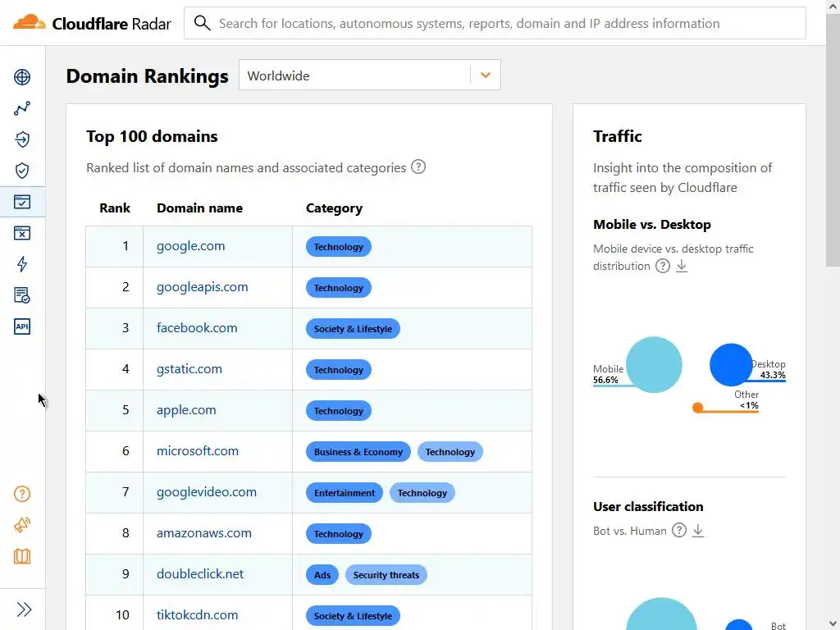
Task: Open help tooltip for Top 100 domains
Action: (x=418, y=167)
